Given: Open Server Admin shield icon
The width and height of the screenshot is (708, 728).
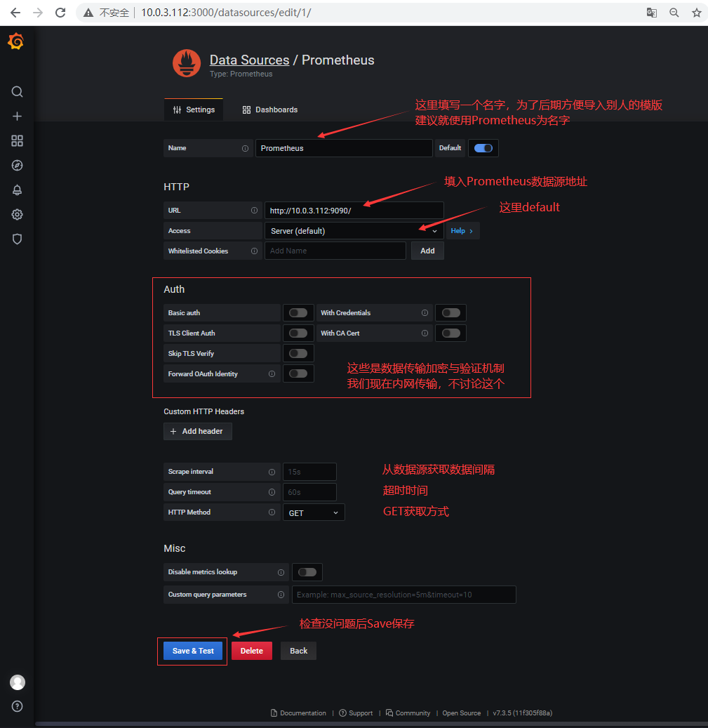Looking at the screenshot, I should coord(17,239).
